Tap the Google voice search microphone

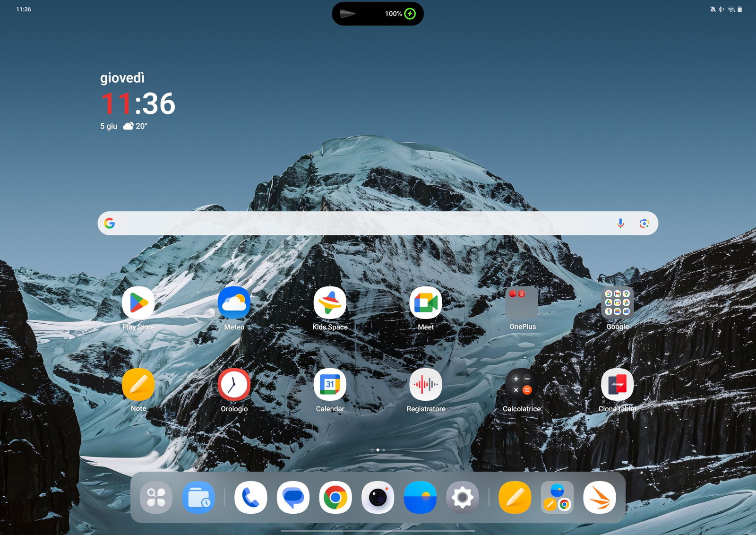click(621, 223)
